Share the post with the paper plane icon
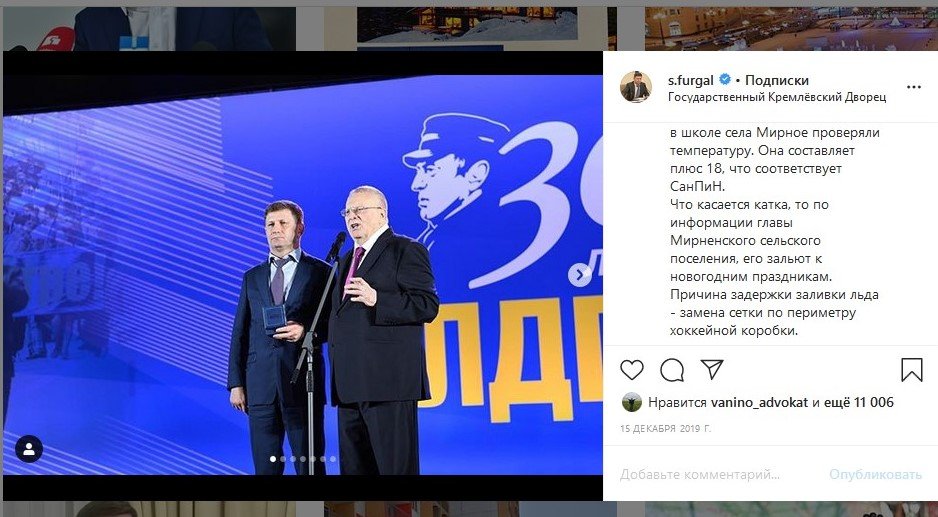938x517 pixels. point(712,369)
